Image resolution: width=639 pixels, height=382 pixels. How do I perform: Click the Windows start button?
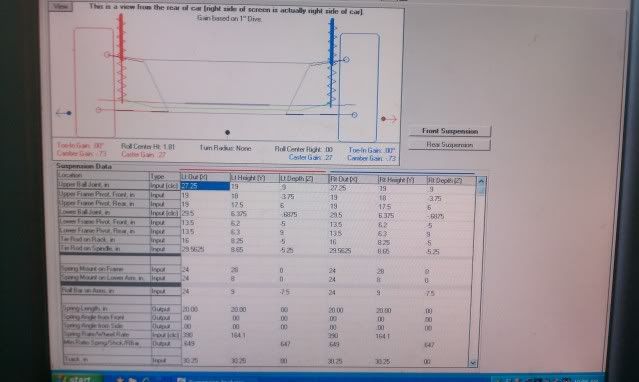(x=76, y=378)
